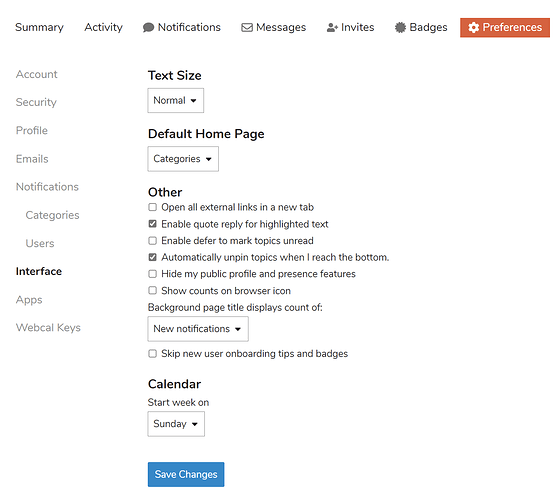This screenshot has width=557, height=500.
Task: Open Apps in sidebar
Action: [29, 300]
